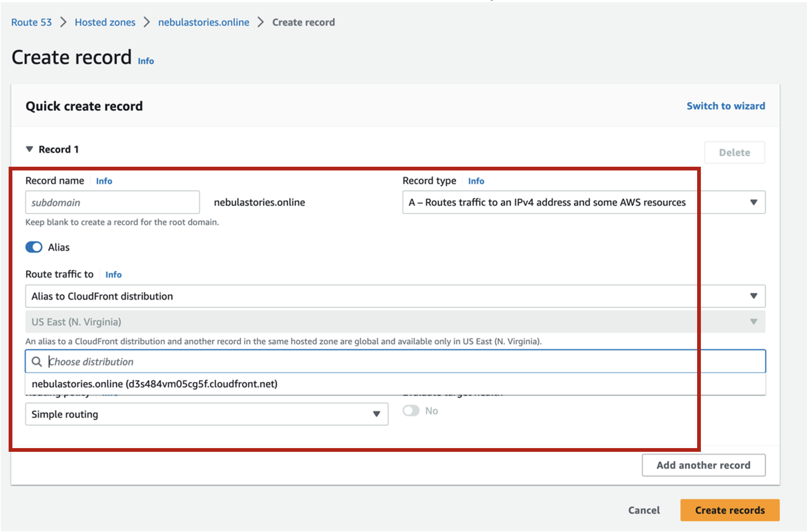Click the search magnifier icon in distribution field
Viewport: 807px width, 532px height.
tap(37, 362)
